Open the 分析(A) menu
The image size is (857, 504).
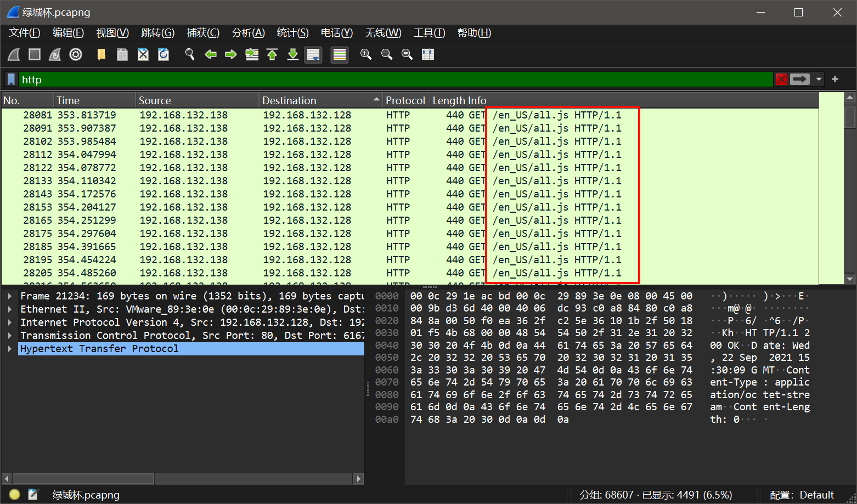pos(248,33)
